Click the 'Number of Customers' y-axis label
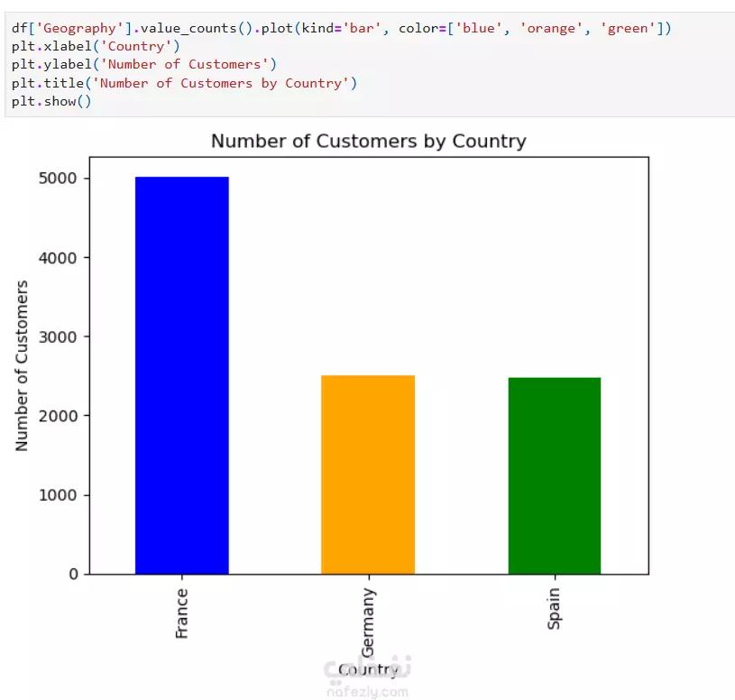This screenshot has width=735, height=700. [x=22, y=365]
